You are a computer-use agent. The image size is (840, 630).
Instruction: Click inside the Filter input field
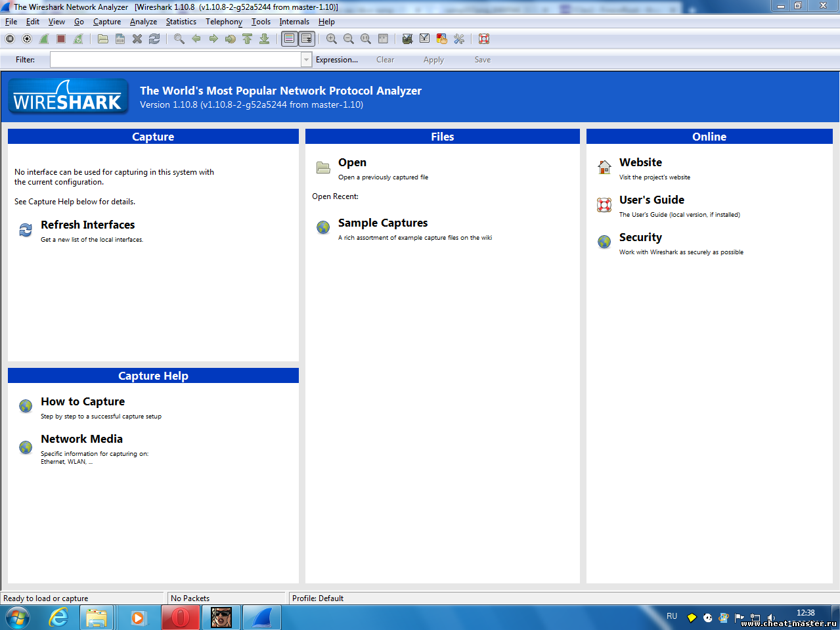pyautogui.click(x=175, y=60)
